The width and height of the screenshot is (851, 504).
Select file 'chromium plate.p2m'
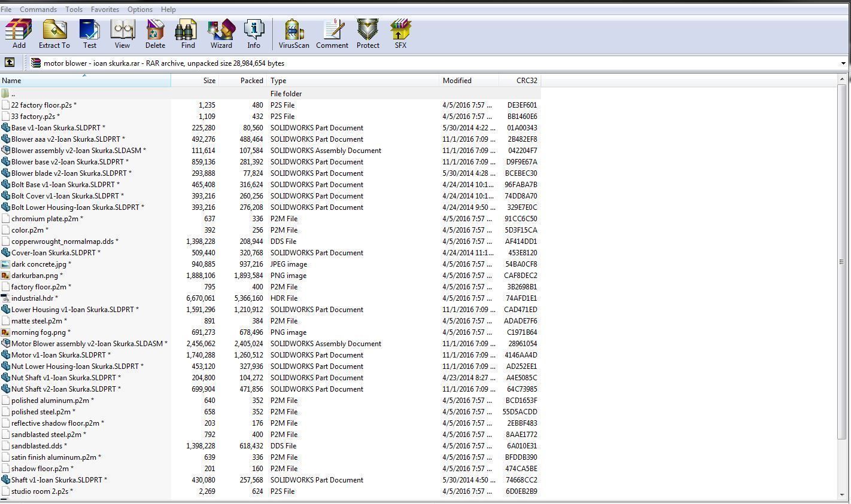47,218
